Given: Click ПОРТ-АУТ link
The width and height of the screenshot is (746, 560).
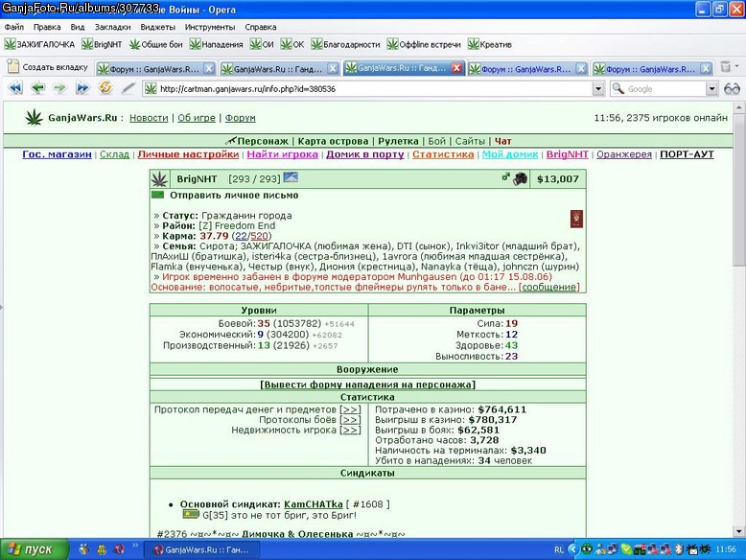Looking at the screenshot, I should pyautogui.click(x=687, y=154).
